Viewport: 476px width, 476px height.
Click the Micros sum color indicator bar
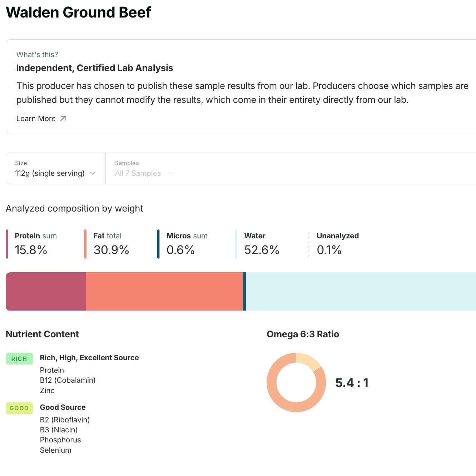point(158,244)
